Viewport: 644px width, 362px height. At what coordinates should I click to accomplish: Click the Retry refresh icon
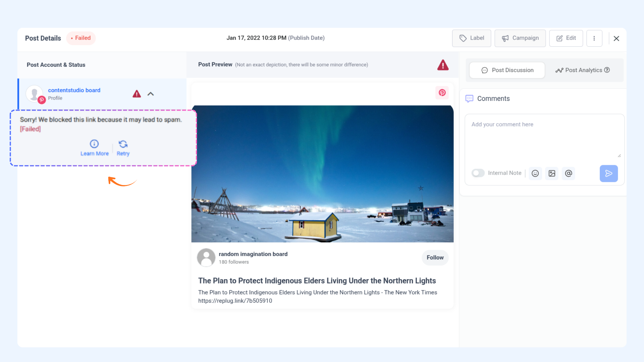[x=123, y=144]
